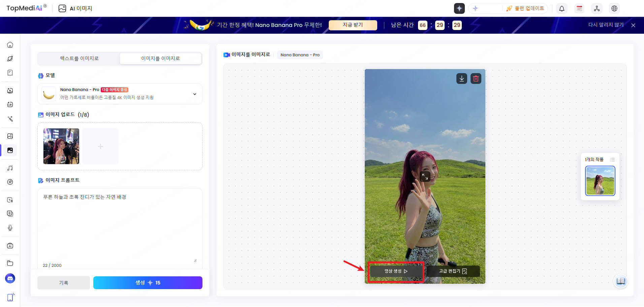Click the download icon on the generated image
Image resolution: width=644 pixels, height=307 pixels.
coord(461,78)
